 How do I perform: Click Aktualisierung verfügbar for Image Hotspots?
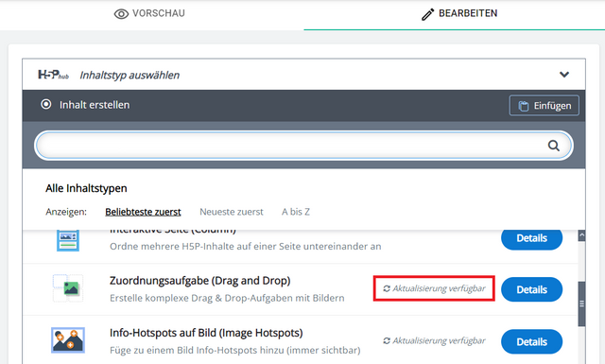point(434,340)
